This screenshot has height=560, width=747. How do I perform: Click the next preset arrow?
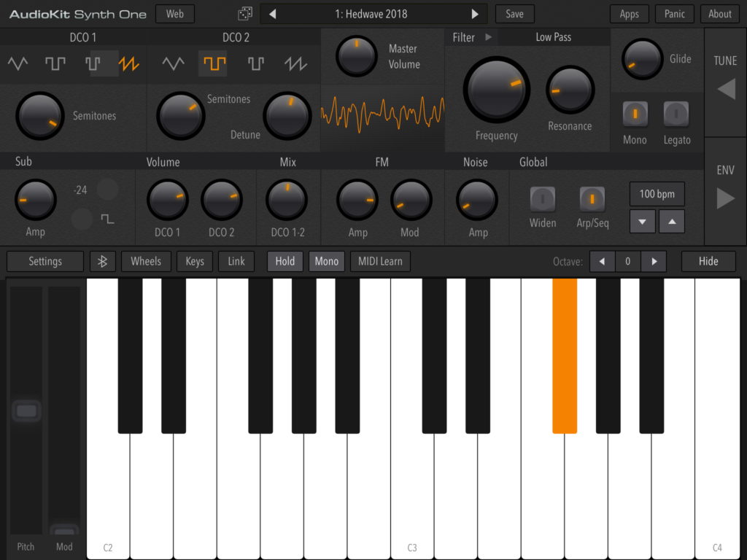point(475,13)
